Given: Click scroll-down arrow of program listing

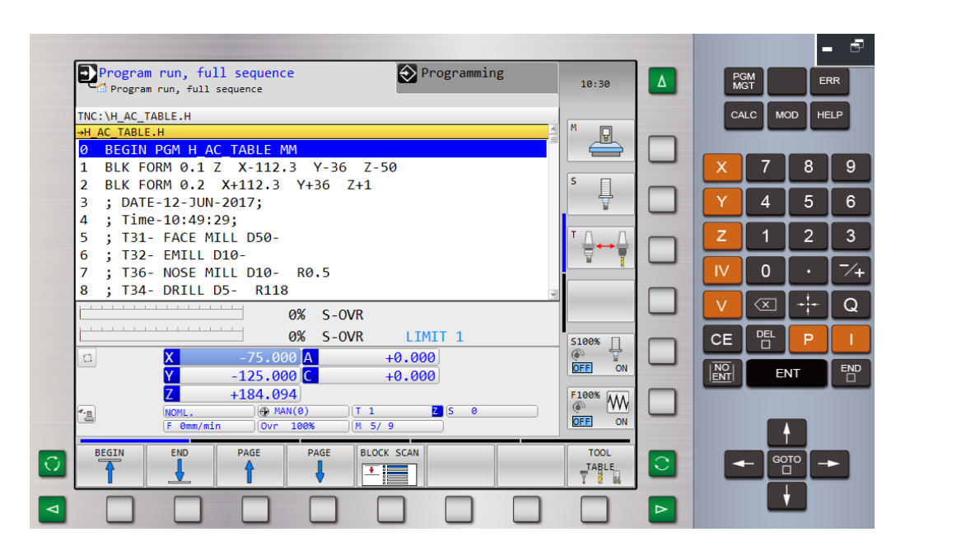Looking at the screenshot, I should (x=553, y=294).
